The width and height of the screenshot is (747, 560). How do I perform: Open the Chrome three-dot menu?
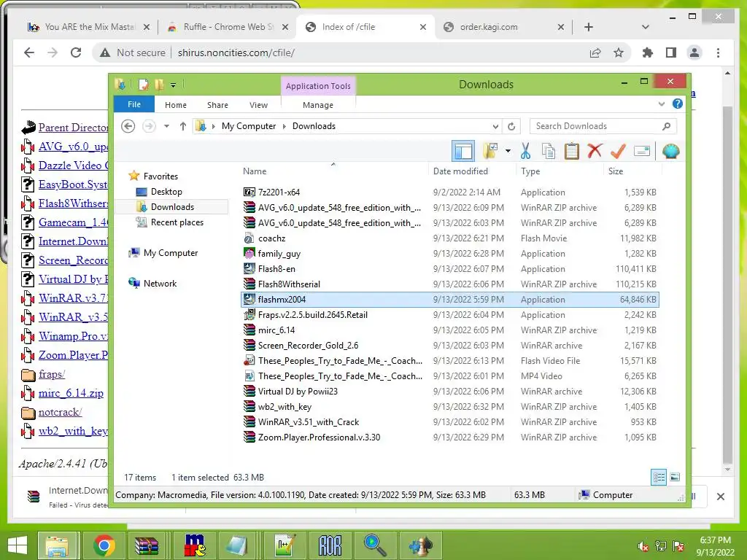tap(718, 52)
